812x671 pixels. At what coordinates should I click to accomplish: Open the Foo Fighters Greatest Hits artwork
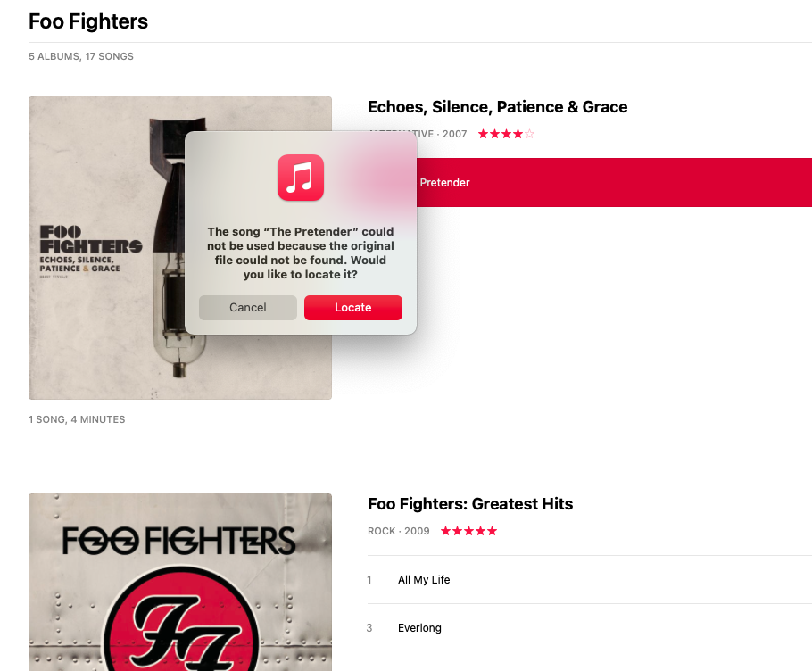tap(179, 582)
